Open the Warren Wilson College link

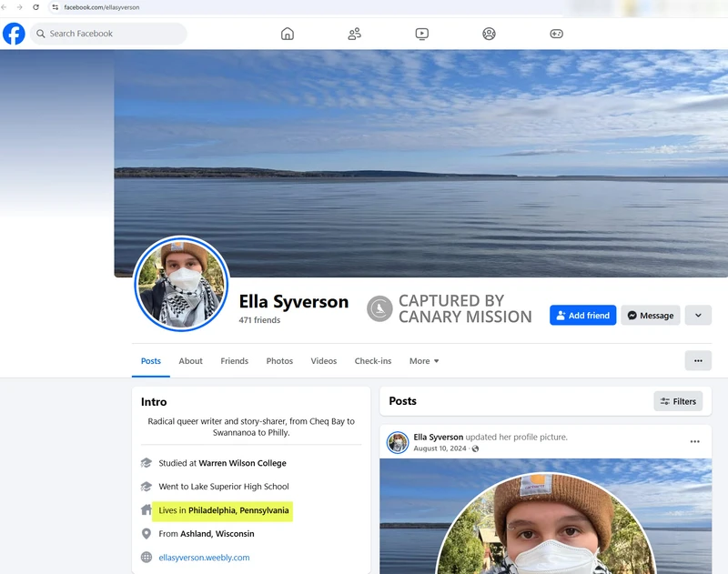(x=242, y=463)
